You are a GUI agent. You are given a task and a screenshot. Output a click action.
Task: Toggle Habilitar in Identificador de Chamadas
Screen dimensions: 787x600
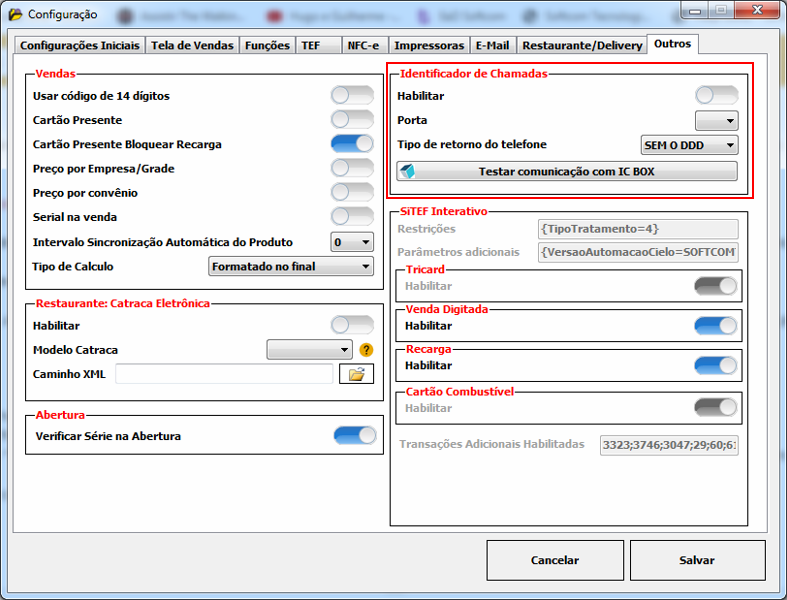click(716, 96)
